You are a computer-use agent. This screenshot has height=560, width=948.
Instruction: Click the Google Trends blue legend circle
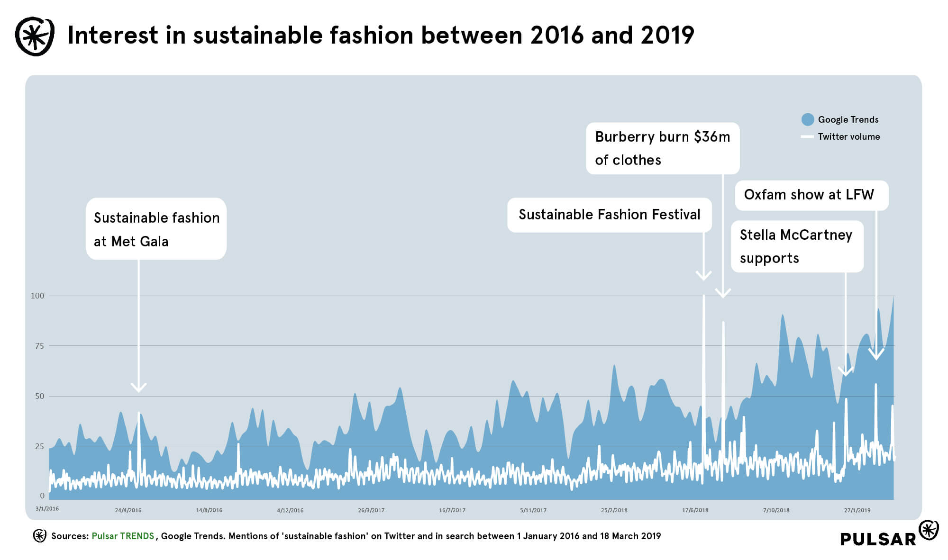(x=808, y=119)
